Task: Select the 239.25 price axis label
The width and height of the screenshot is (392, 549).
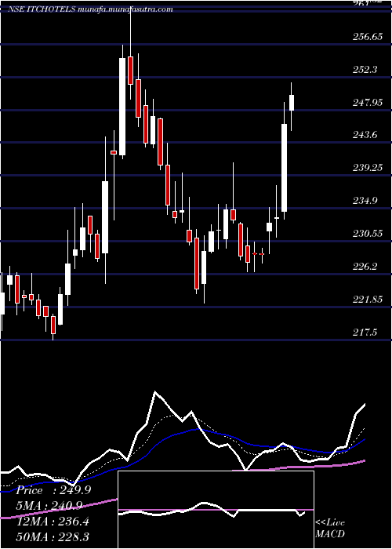Action: (x=368, y=168)
